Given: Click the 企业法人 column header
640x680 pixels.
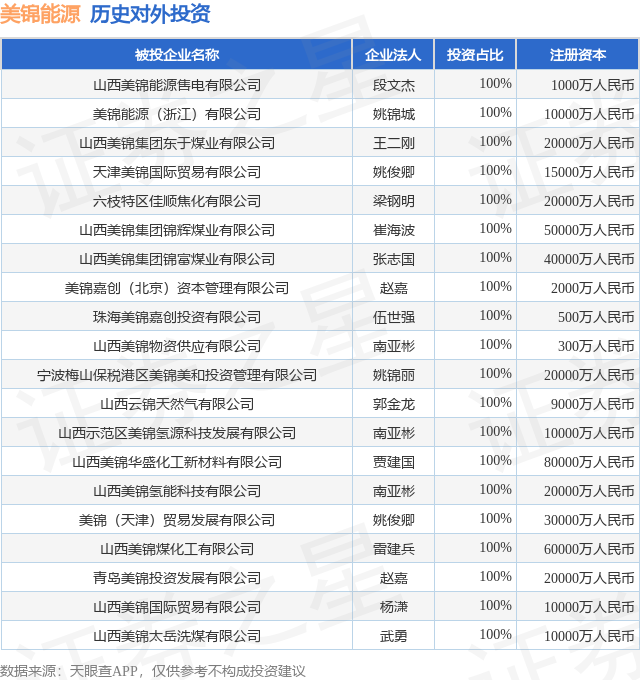Looking at the screenshot, I should click(393, 55).
